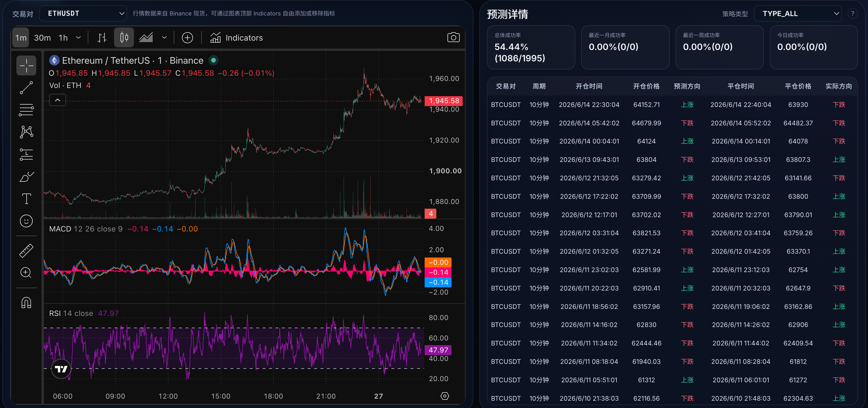Click the 12:00 time axis label

pyautogui.click(x=168, y=396)
